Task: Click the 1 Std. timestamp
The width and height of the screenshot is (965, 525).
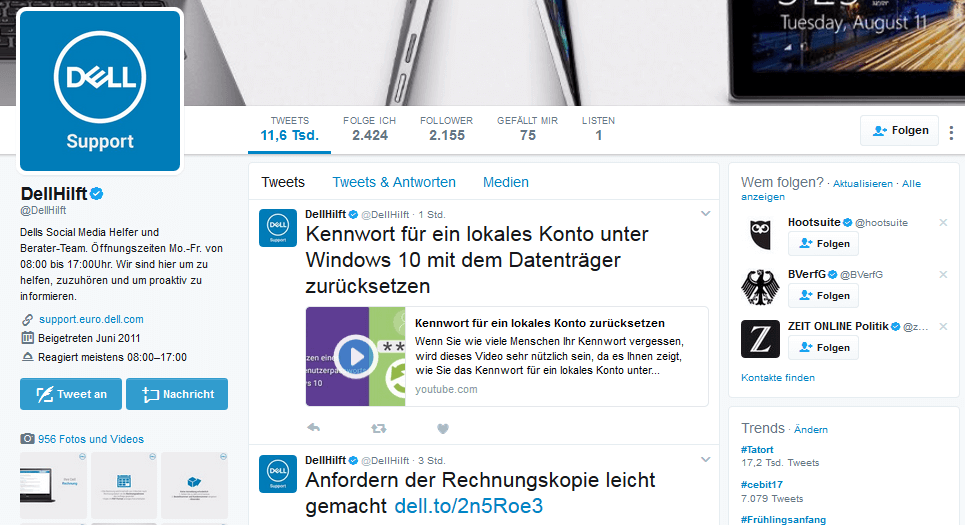Action: [x=432, y=215]
